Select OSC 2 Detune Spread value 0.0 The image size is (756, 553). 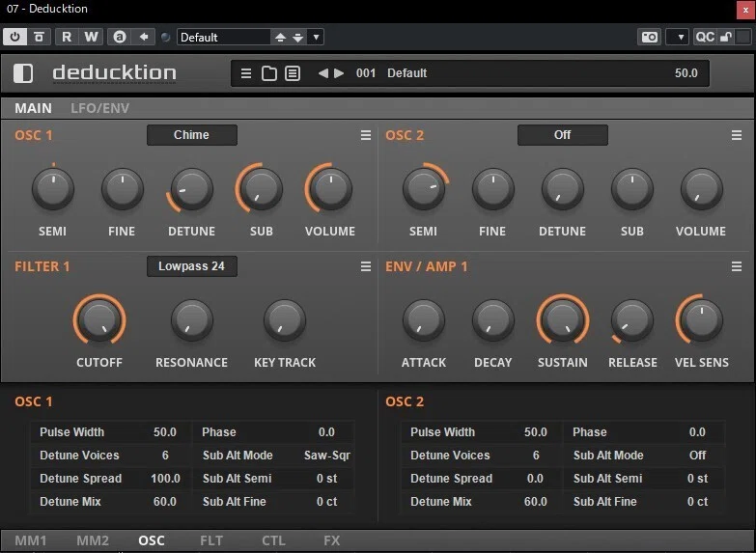[535, 479]
